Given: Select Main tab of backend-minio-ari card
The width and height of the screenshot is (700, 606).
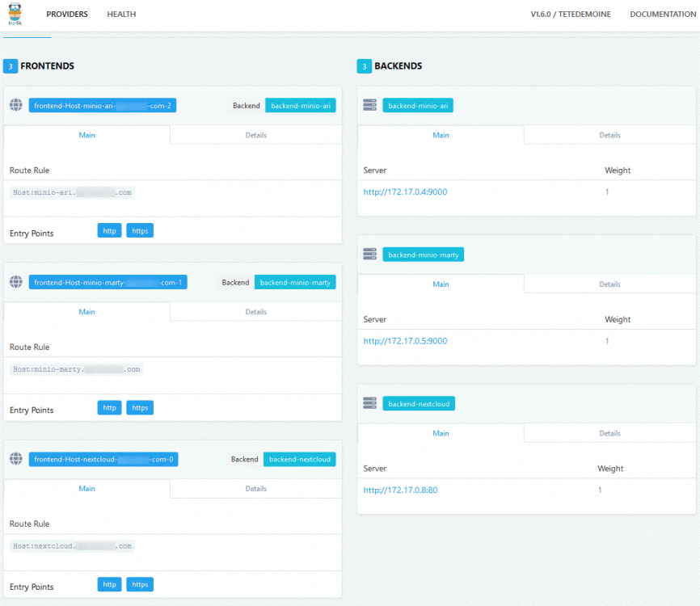Looking at the screenshot, I should click(441, 135).
